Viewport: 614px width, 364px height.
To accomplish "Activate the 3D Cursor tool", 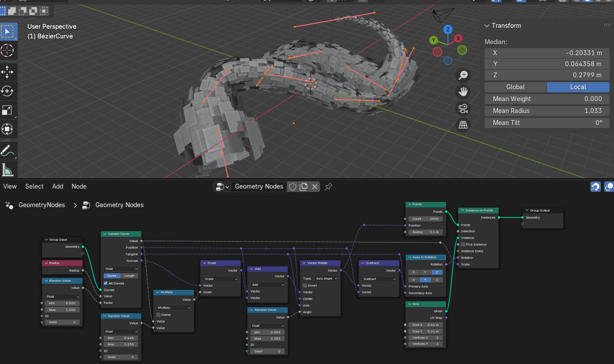I will pos(8,50).
